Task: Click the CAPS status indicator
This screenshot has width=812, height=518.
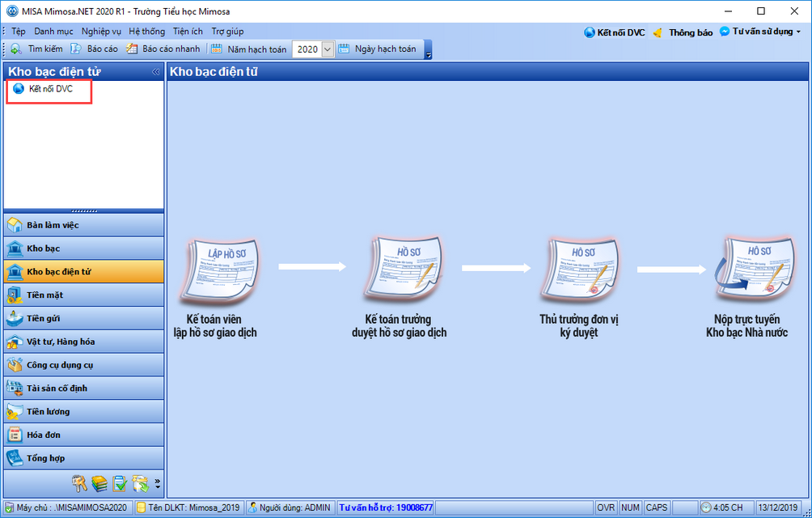Action: point(656,507)
